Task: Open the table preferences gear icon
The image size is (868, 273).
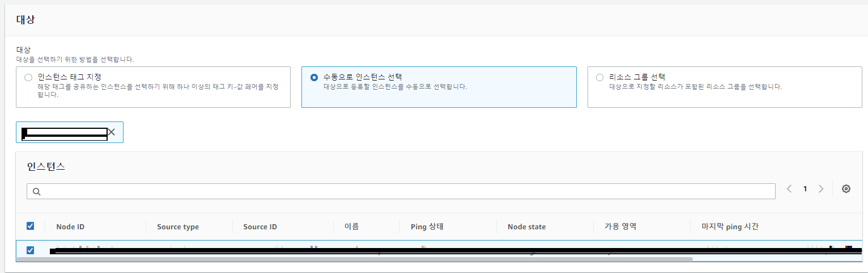Action: [846, 189]
